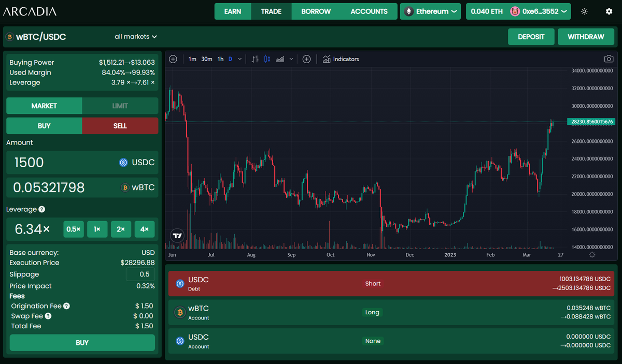Screen dimensions: 622x364
Task: Click the 6.34× leverage value
Action: click(x=32, y=229)
